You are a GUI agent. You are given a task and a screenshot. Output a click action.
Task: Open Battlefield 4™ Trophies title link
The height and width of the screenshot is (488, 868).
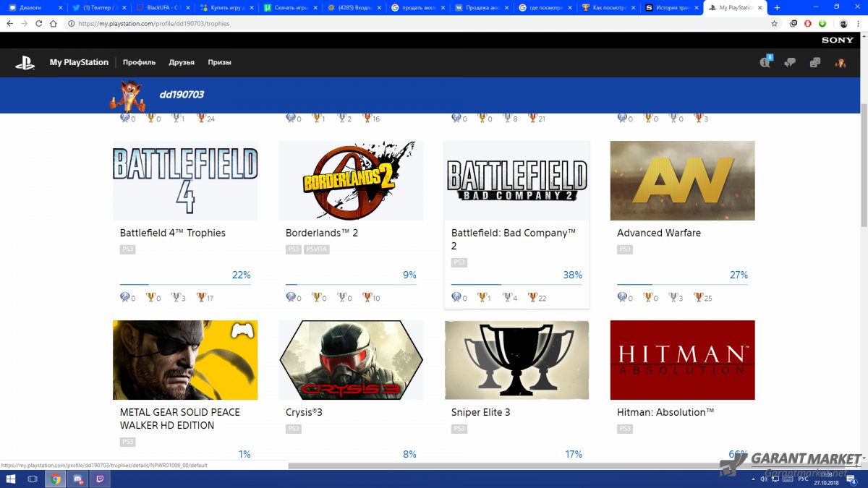(x=173, y=233)
